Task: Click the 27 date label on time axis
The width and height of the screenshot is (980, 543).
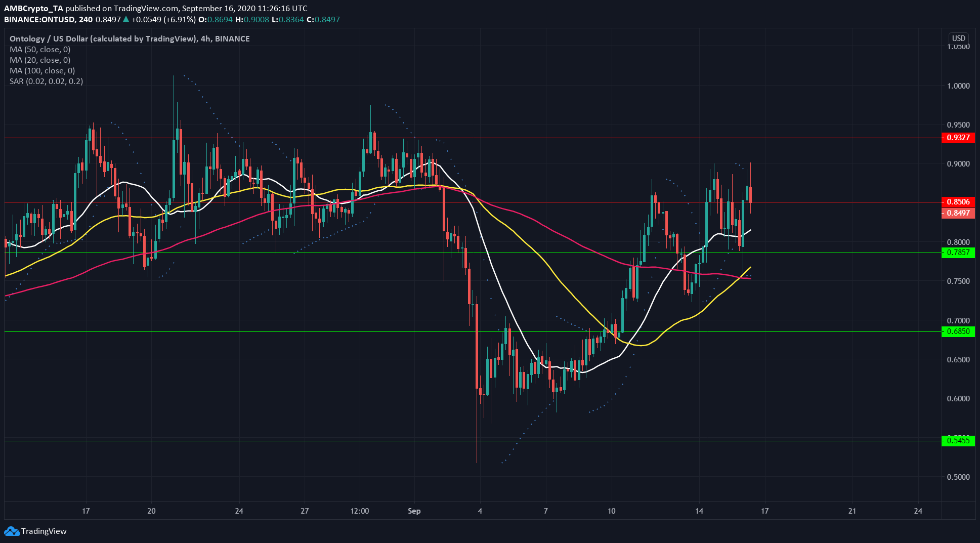Action: pos(305,511)
